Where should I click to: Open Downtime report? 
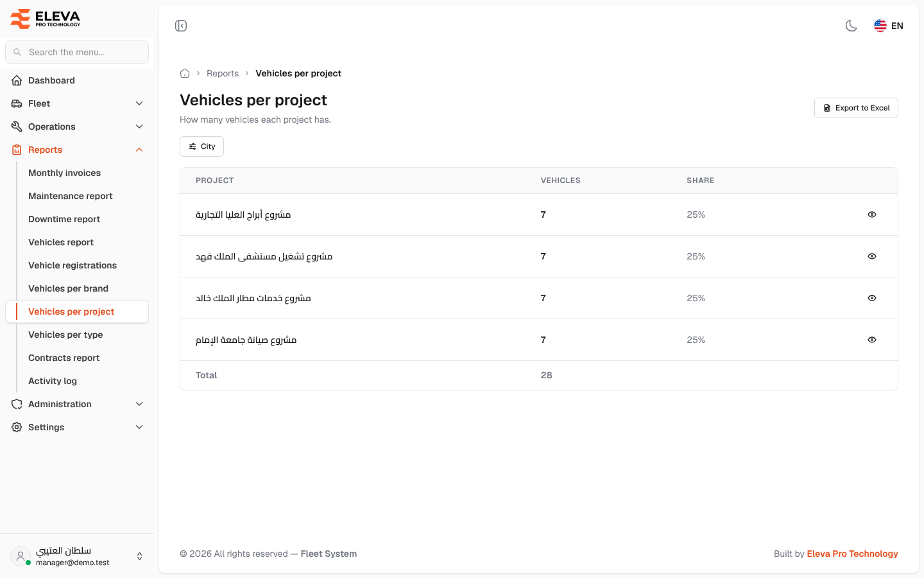click(64, 219)
